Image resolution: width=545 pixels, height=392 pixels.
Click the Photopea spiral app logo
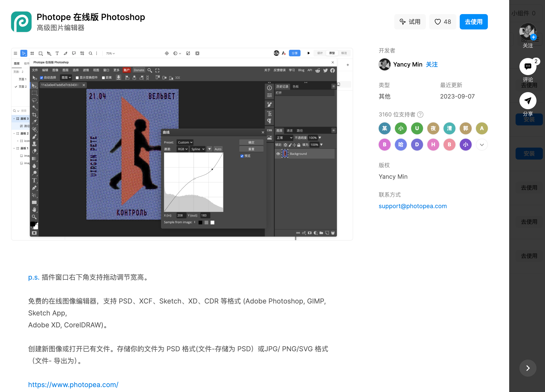(21, 22)
